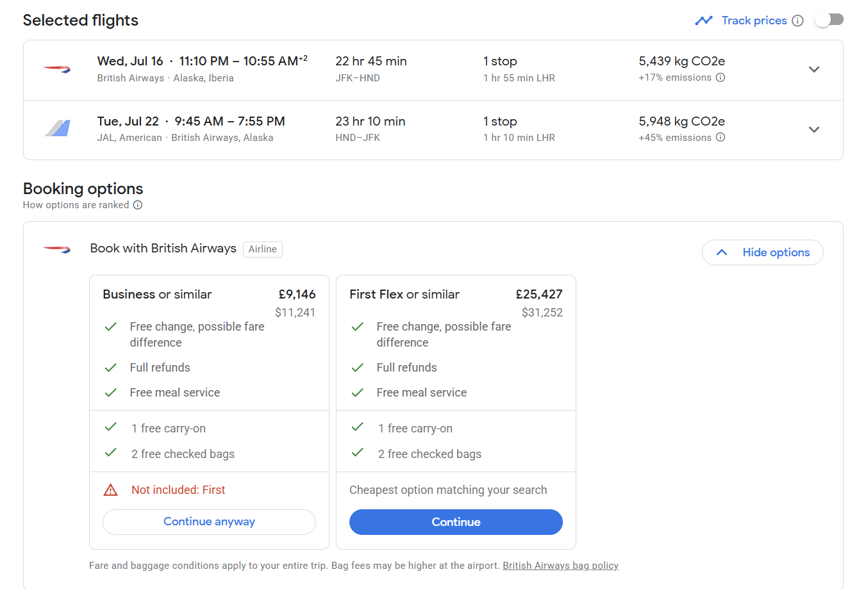Click the Airline label tag
The width and height of the screenshot is (868, 590).
pos(263,249)
